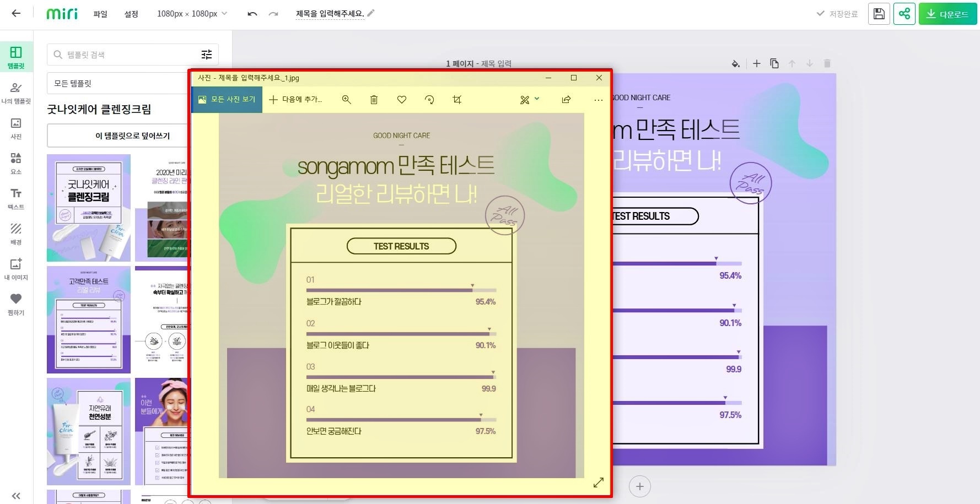Select the 자연유래 천연성분 template thumbnail

click(x=89, y=431)
